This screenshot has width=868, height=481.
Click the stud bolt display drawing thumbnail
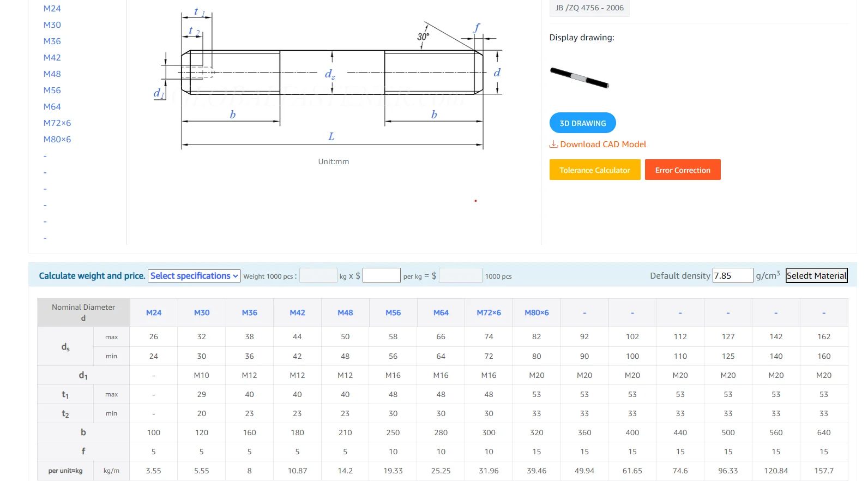[579, 77]
